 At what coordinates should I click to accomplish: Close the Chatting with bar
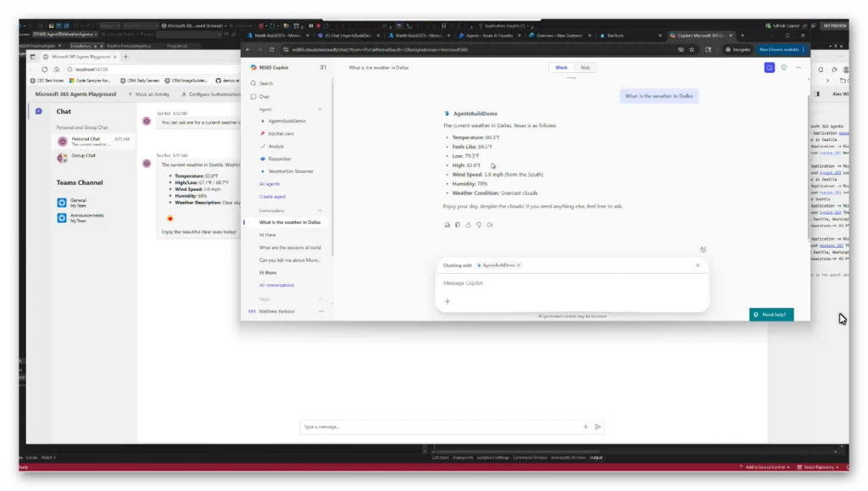[x=698, y=265]
